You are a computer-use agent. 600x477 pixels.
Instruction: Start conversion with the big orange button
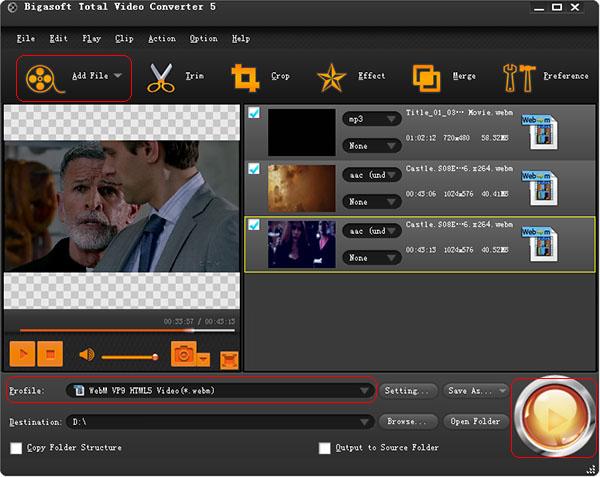(553, 417)
